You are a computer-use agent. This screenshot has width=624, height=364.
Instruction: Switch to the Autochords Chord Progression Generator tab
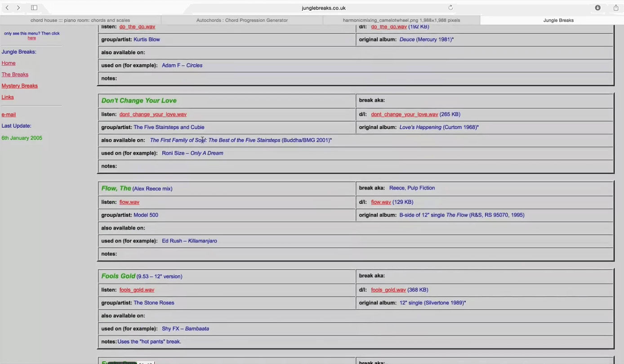(242, 20)
